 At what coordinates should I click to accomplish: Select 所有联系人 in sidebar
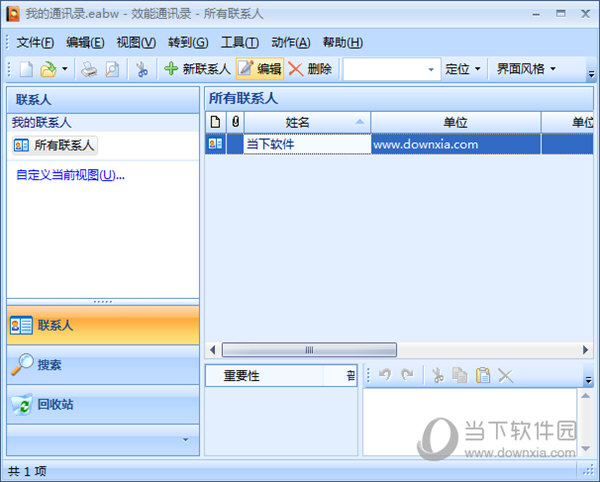click(55, 145)
